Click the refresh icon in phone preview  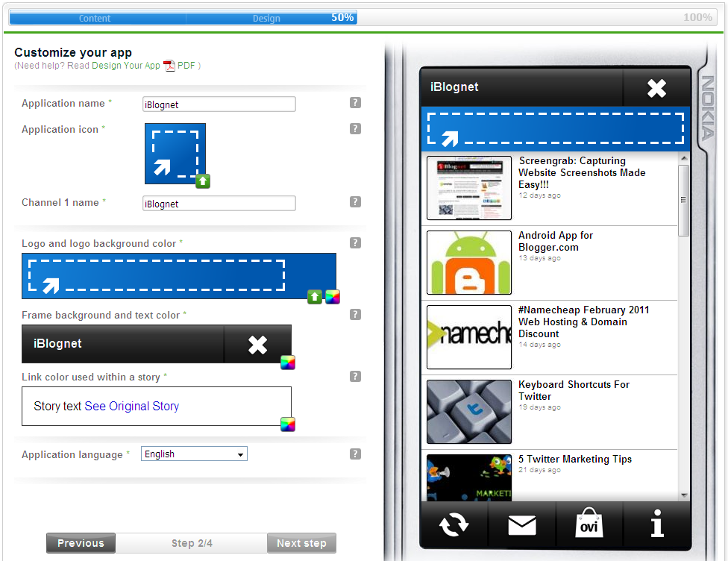454,524
